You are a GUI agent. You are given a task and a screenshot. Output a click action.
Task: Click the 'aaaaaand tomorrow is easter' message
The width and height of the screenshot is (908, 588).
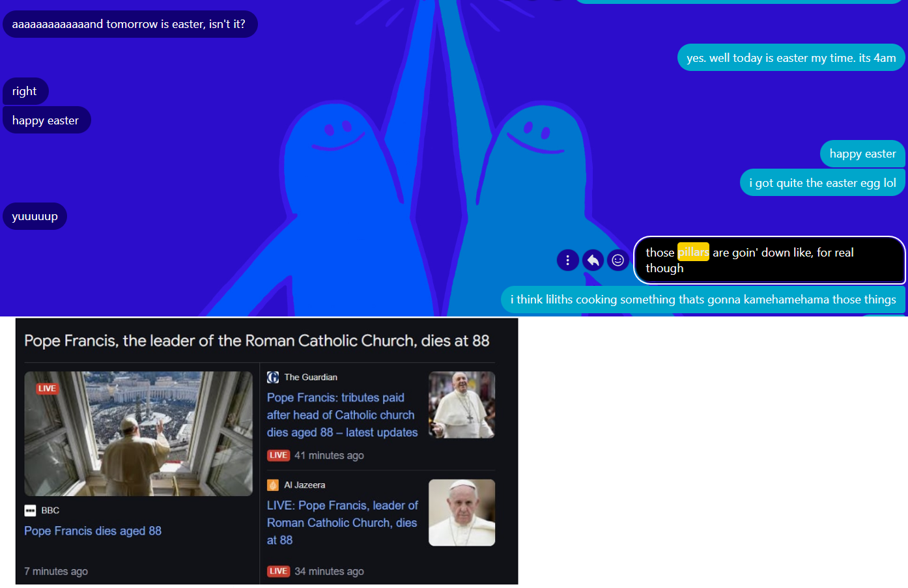[x=130, y=24]
